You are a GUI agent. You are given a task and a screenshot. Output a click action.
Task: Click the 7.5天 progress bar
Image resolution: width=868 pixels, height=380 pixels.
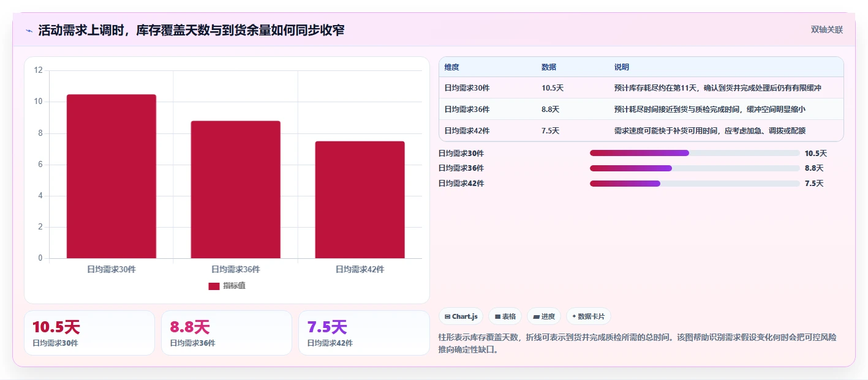pos(695,184)
